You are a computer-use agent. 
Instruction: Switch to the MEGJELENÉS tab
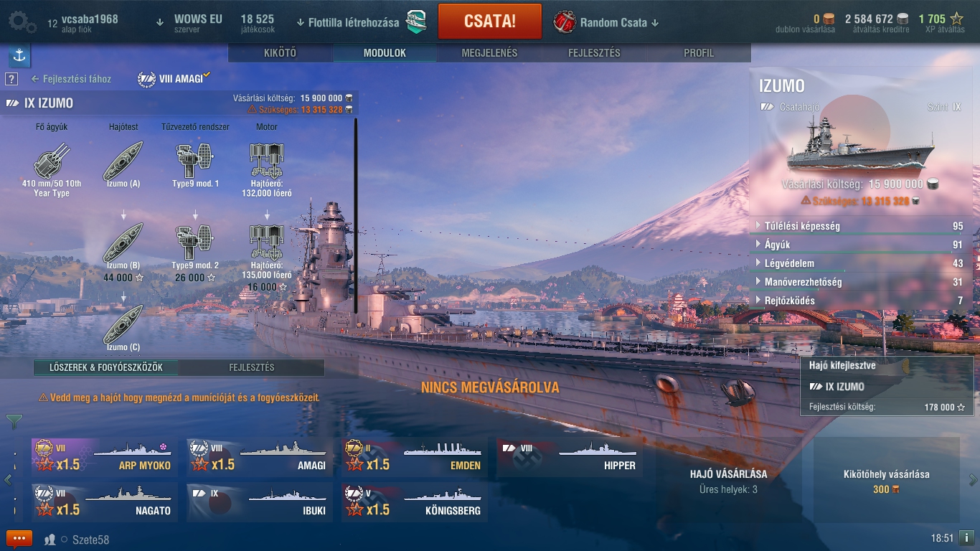tap(489, 53)
